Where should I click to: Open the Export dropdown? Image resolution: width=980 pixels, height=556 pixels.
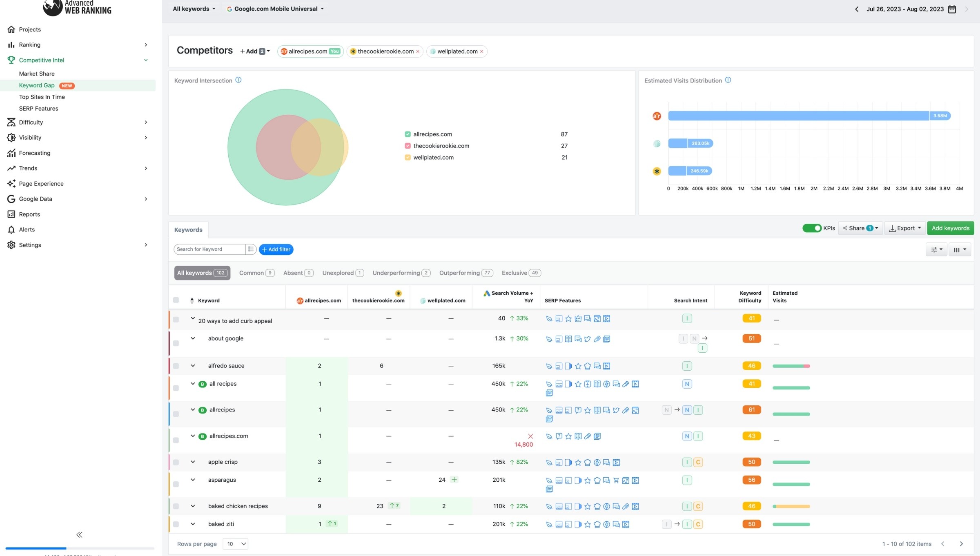[x=905, y=228]
